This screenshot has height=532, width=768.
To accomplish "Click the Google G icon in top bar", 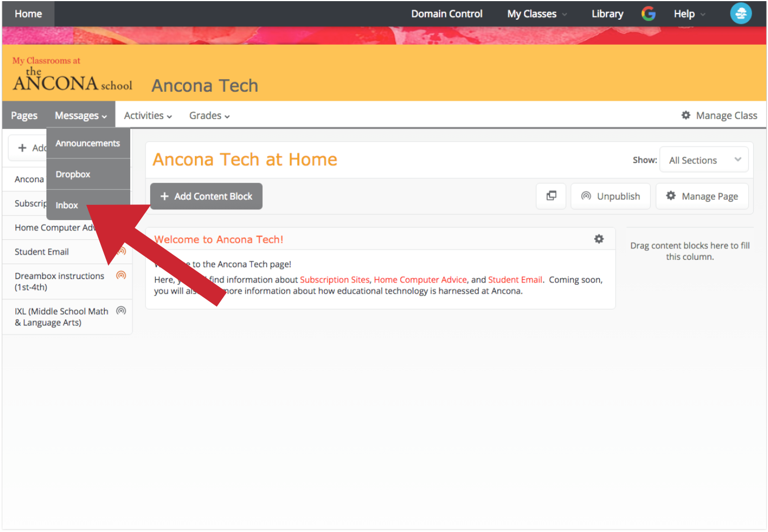I will [648, 14].
